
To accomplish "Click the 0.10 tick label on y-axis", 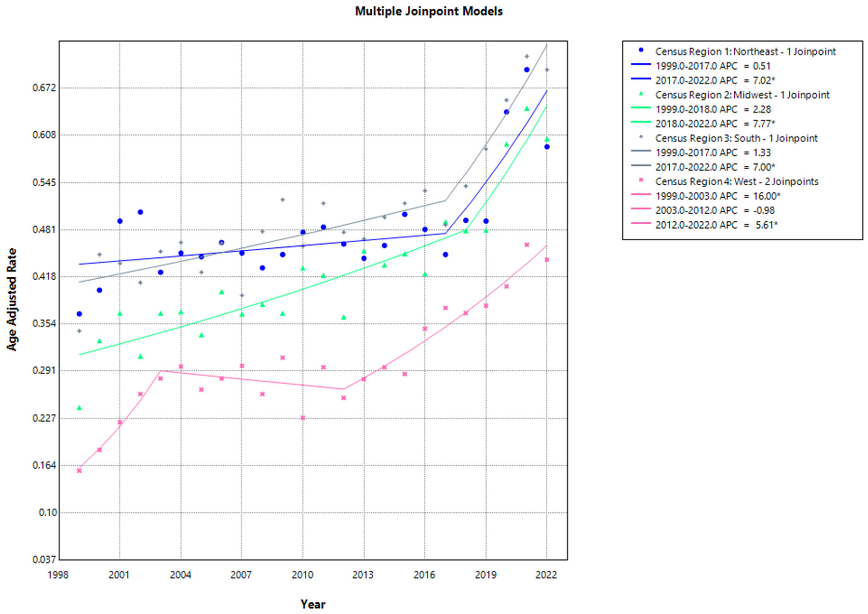I will 48,513.
